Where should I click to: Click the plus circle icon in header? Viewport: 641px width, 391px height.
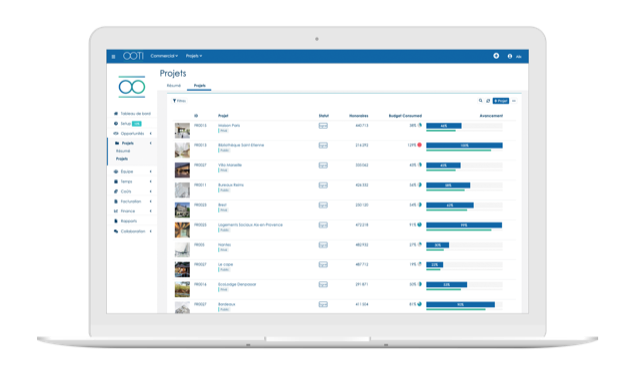point(496,56)
